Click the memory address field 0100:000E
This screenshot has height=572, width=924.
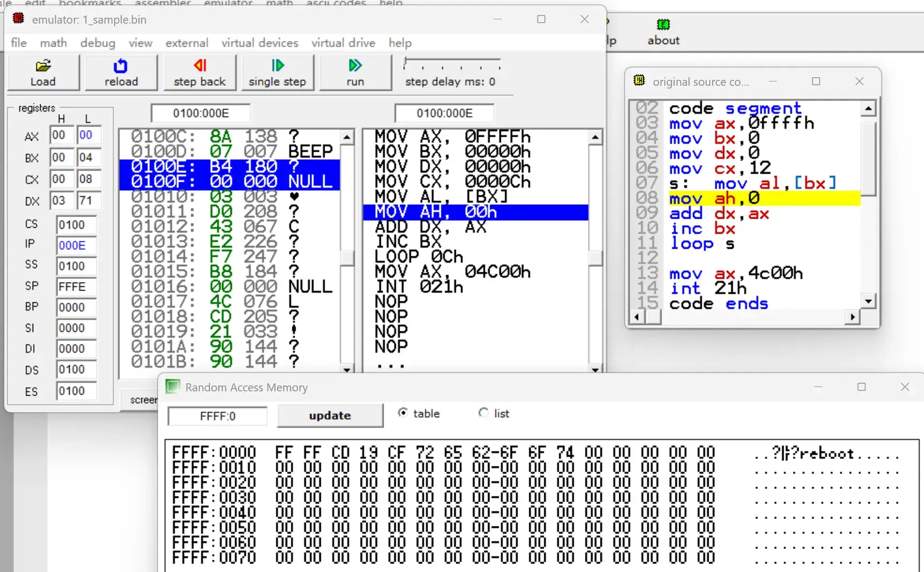tap(201, 113)
